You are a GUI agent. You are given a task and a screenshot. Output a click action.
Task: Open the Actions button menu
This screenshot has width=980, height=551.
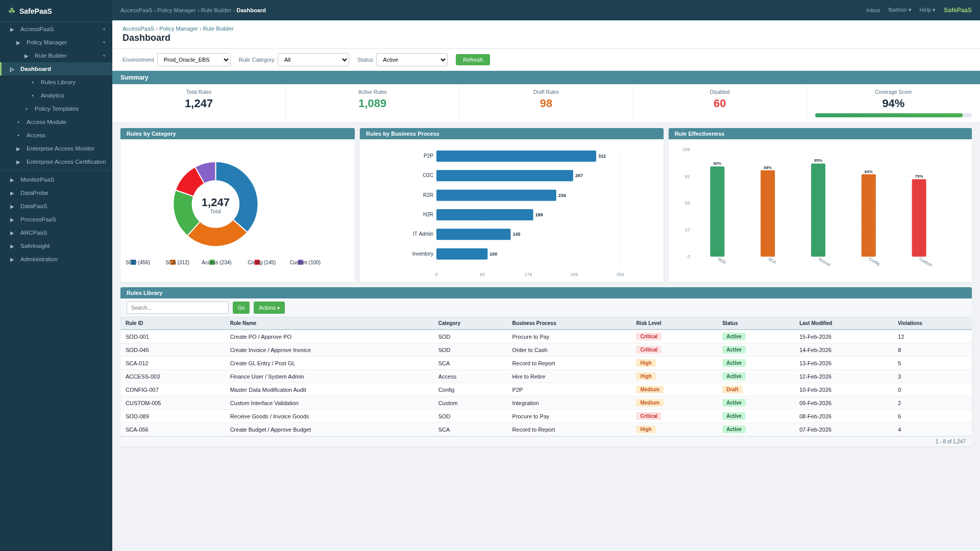pos(269,308)
